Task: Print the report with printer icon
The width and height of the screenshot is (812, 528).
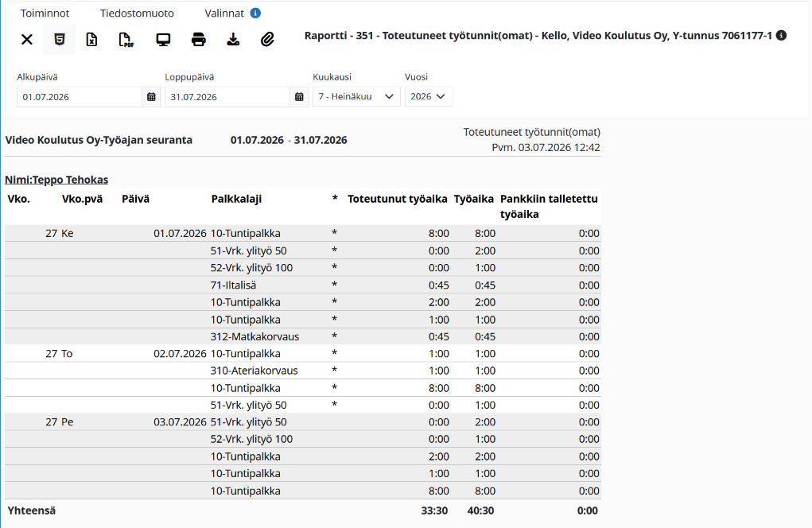Action: click(x=198, y=39)
